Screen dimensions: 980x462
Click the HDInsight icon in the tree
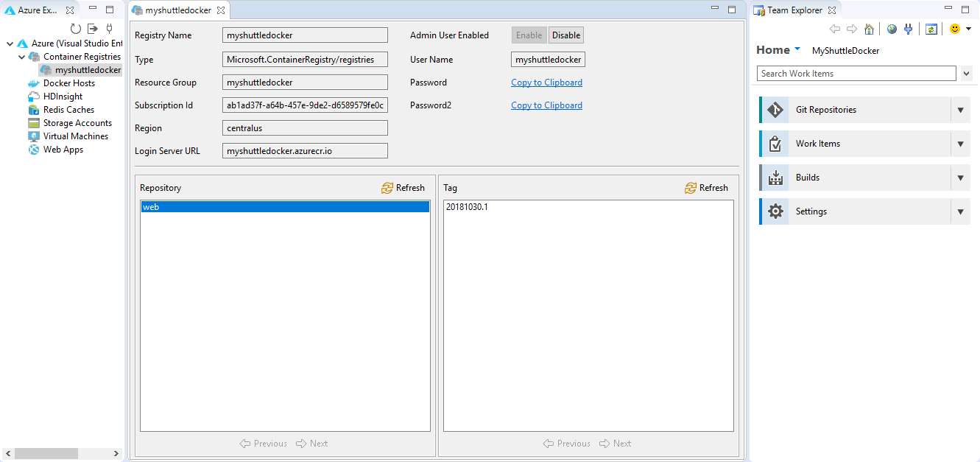click(x=34, y=97)
